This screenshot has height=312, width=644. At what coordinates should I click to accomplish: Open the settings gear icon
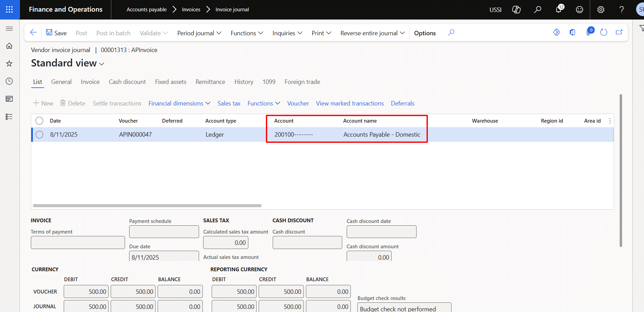tap(600, 10)
